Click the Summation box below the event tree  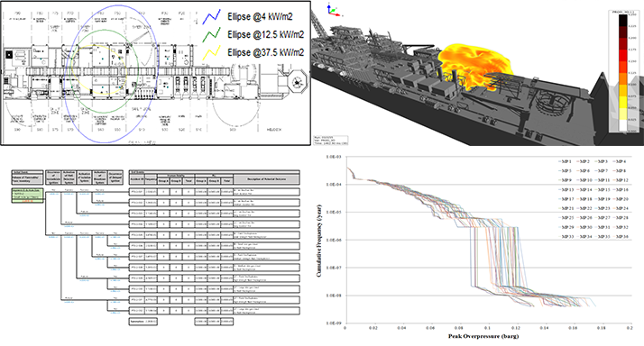143,322
